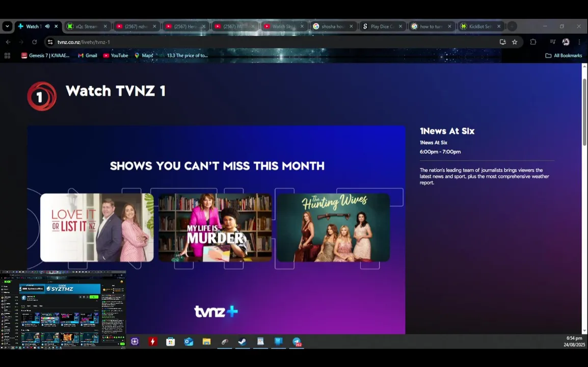Open the Genesis 7 KJVAAE bookmark
This screenshot has height=367, width=588.
tap(45, 56)
